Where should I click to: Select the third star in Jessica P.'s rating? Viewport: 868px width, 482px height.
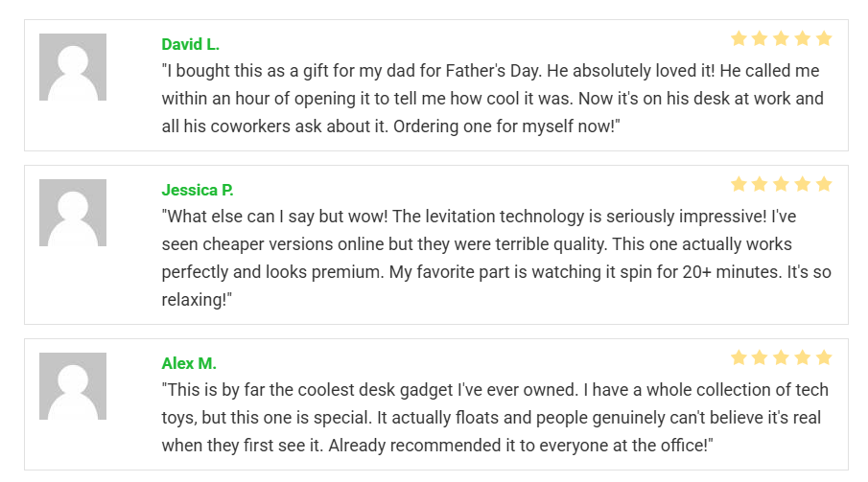tap(781, 184)
